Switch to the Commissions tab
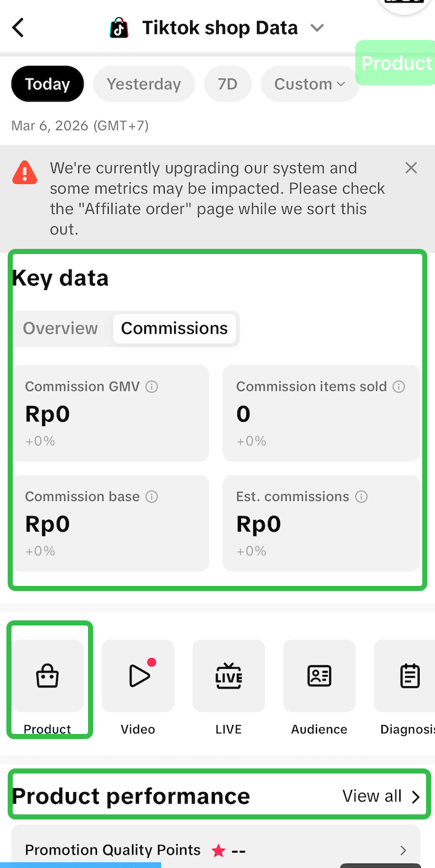435x868 pixels. point(174,329)
